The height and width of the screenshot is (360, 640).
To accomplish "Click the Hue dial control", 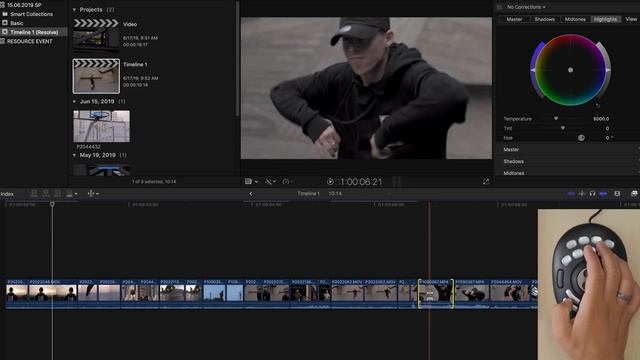I will pos(581,138).
